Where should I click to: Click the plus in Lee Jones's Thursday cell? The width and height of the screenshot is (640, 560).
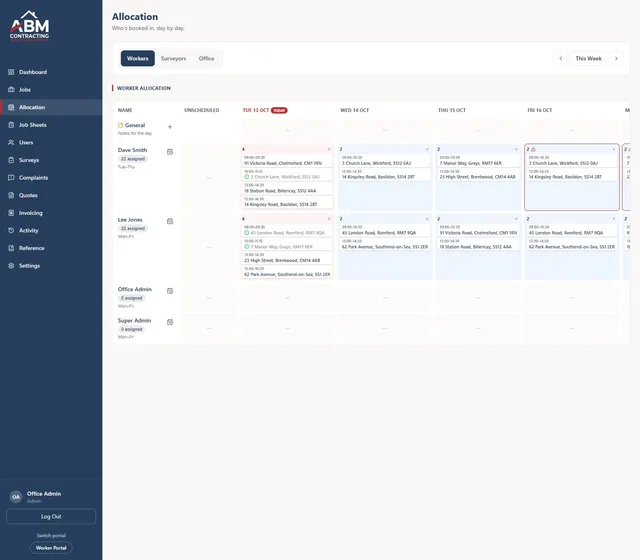516,219
